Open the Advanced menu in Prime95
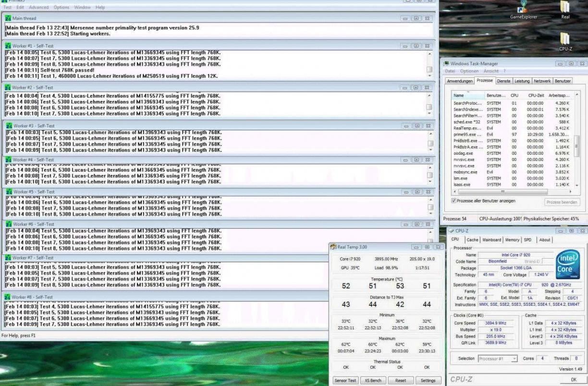588x386 pixels. click(39, 8)
